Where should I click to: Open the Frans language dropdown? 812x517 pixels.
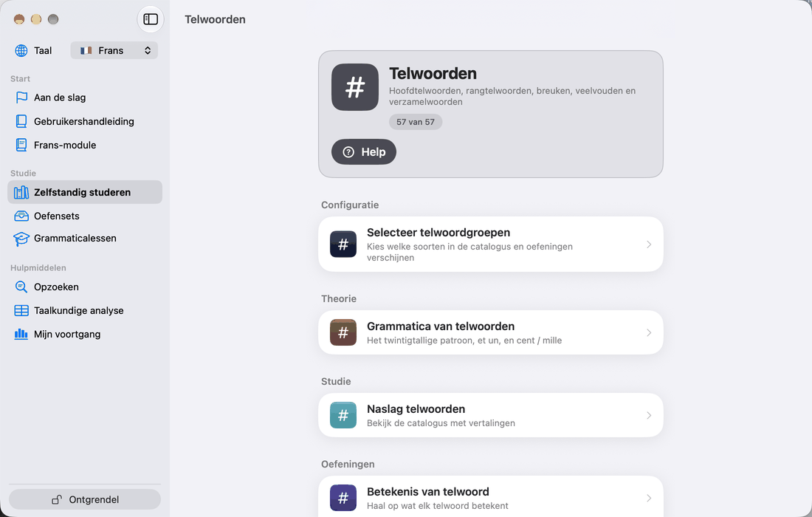(x=114, y=50)
